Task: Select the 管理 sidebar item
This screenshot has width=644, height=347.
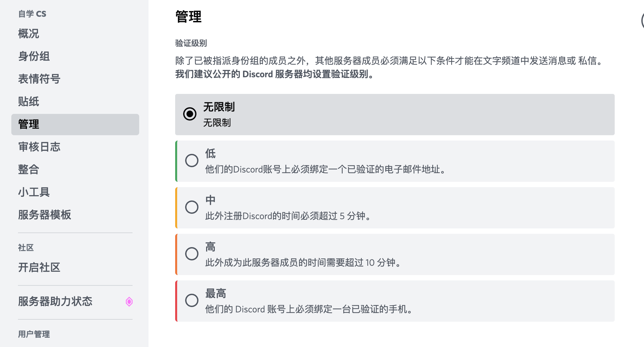Action: [x=29, y=124]
